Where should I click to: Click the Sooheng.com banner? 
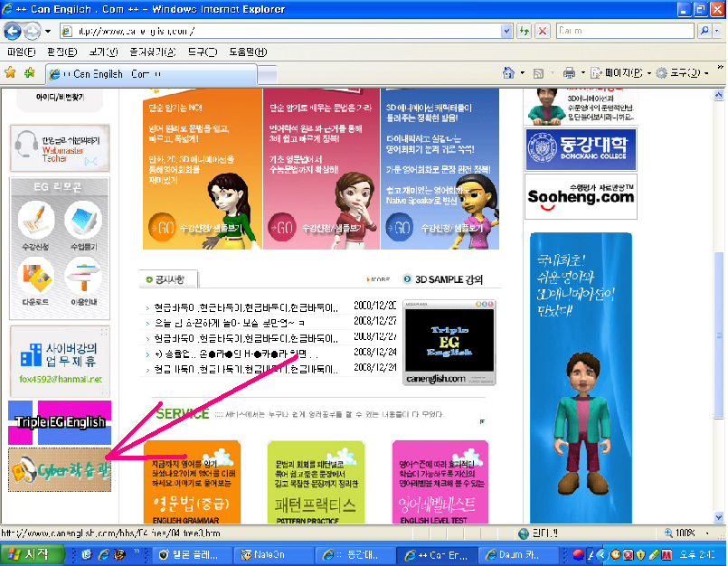(x=581, y=196)
